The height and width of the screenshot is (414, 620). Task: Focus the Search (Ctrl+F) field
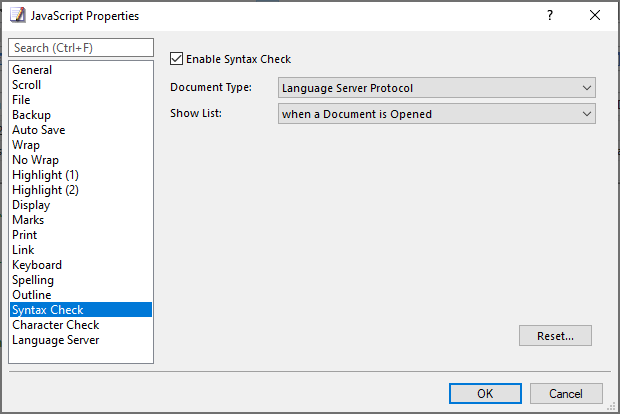[x=81, y=48]
